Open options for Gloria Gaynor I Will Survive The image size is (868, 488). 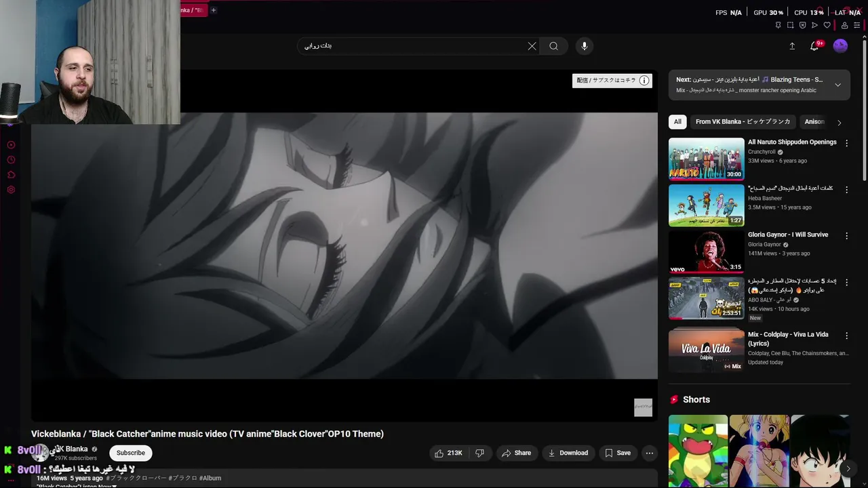(846, 236)
